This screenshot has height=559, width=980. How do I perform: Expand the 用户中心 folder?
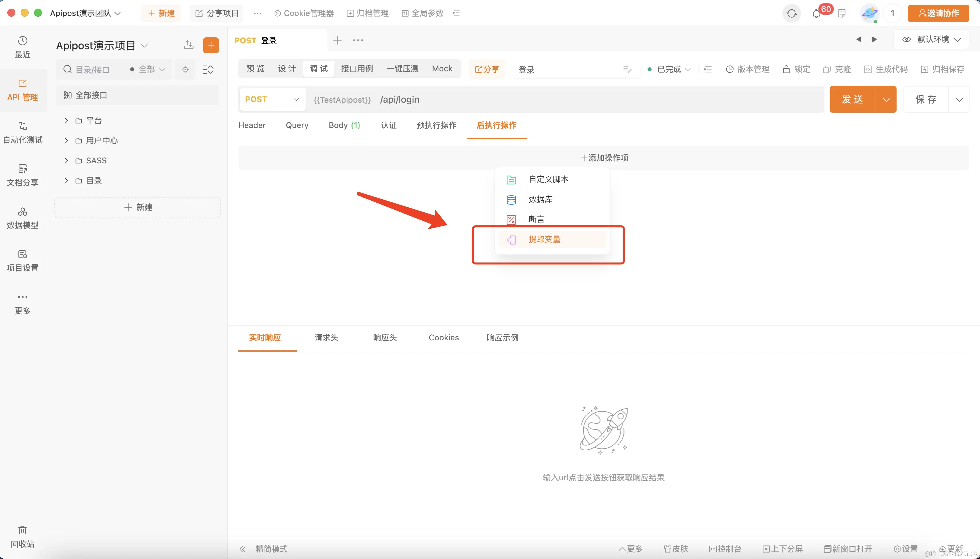[66, 140]
